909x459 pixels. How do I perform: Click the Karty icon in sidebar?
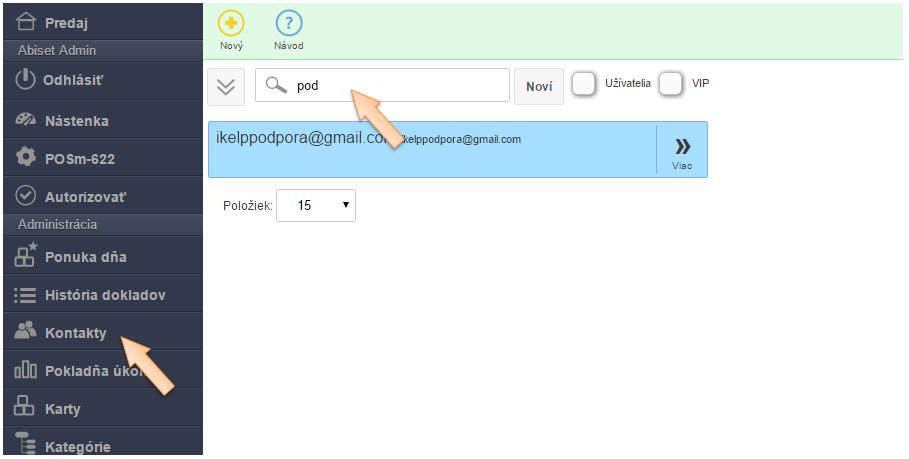tap(26, 408)
